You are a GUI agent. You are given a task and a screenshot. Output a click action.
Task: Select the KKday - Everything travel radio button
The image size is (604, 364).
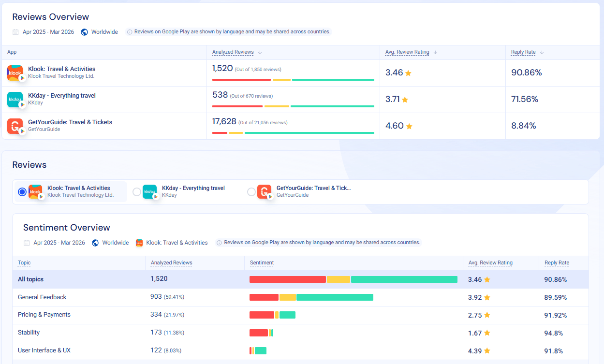[x=137, y=192]
